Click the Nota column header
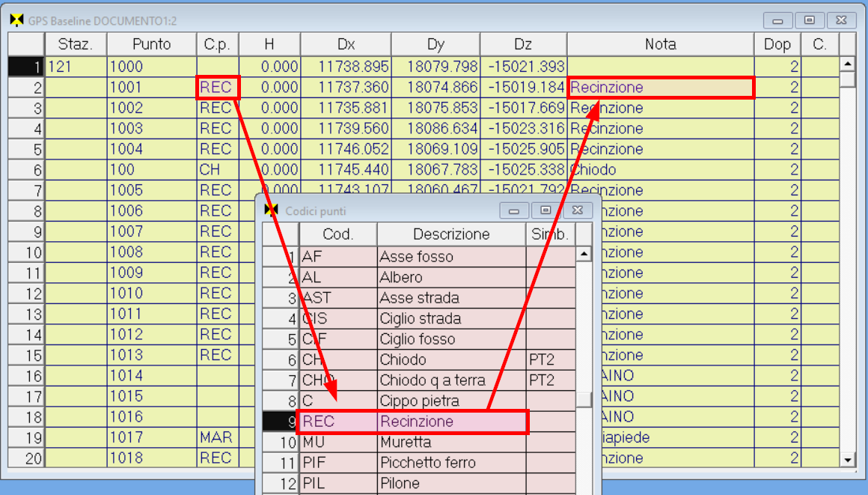 pyautogui.click(x=660, y=44)
